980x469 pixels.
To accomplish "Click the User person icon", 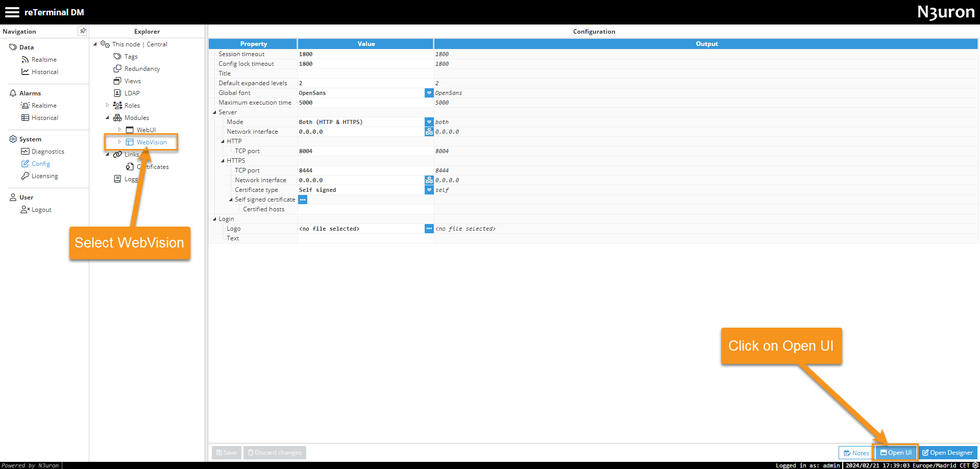I will click(13, 197).
